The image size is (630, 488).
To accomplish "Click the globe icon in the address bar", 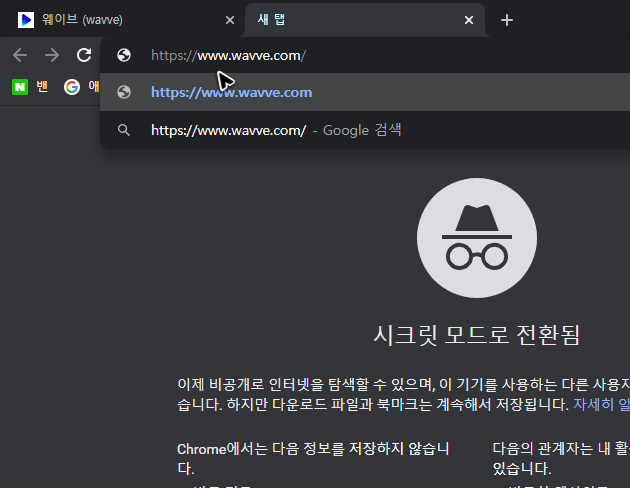I will click(x=124, y=55).
